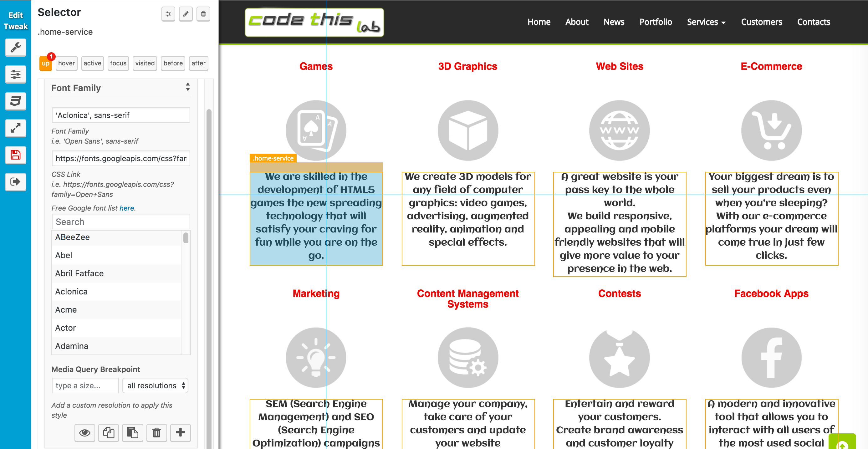Toggle the focus state button
868x449 pixels.
click(x=119, y=63)
